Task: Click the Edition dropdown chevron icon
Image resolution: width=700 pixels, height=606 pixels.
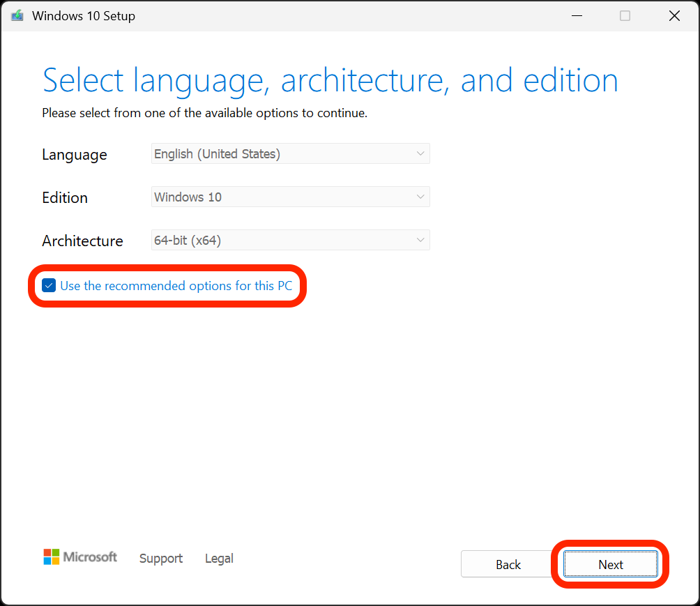Action: point(421,197)
